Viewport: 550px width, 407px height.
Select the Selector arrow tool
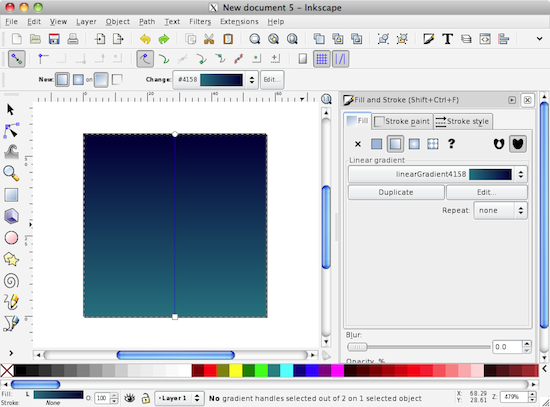coord(11,110)
